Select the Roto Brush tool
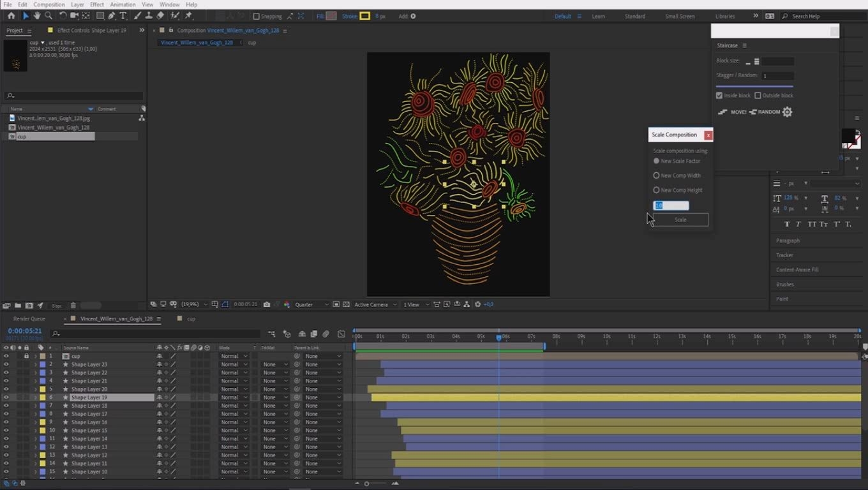 175,16
